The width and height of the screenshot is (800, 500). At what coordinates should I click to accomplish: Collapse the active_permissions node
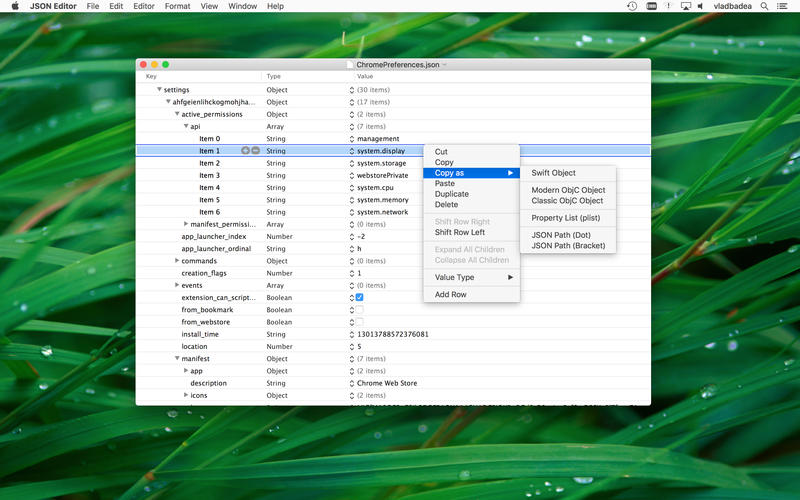pos(177,114)
